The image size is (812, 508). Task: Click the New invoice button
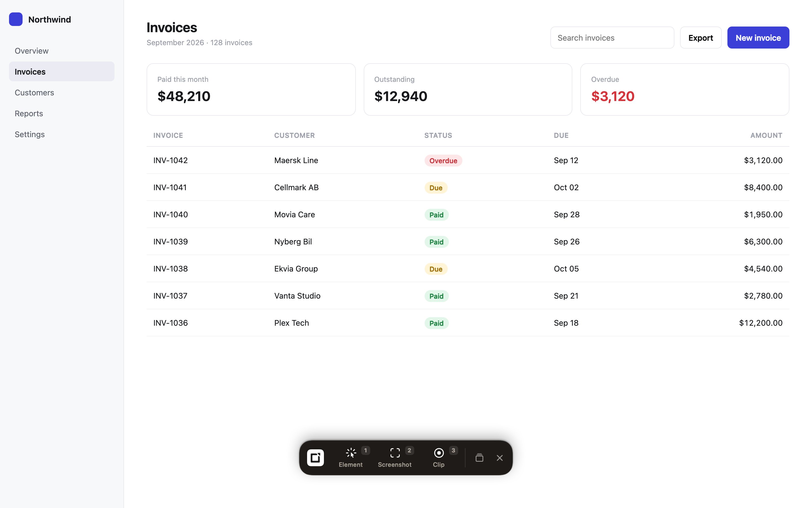[x=758, y=38]
